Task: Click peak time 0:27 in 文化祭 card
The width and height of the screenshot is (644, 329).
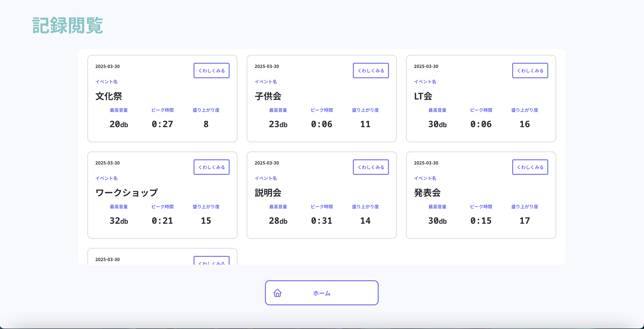Action: click(162, 124)
